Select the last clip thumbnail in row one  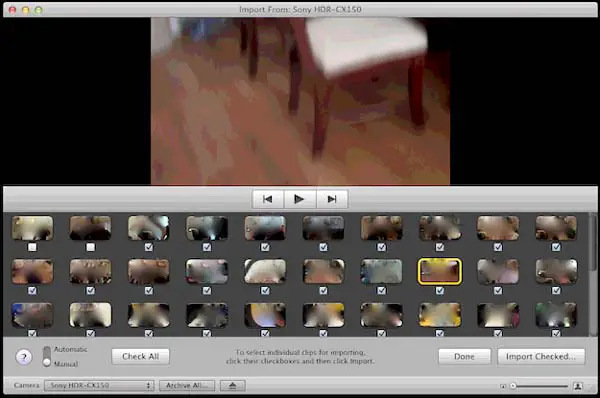[556, 228]
